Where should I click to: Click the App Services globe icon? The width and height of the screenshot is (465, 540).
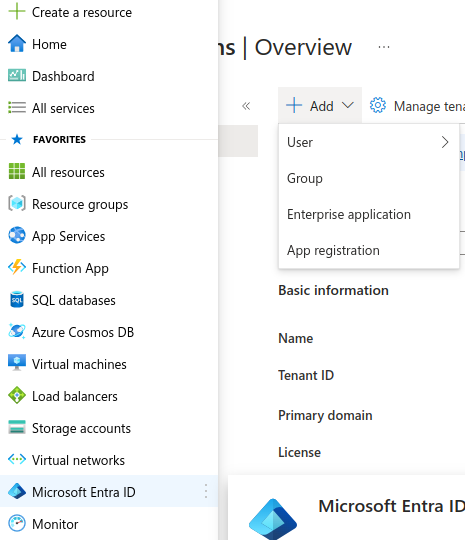click(x=17, y=236)
